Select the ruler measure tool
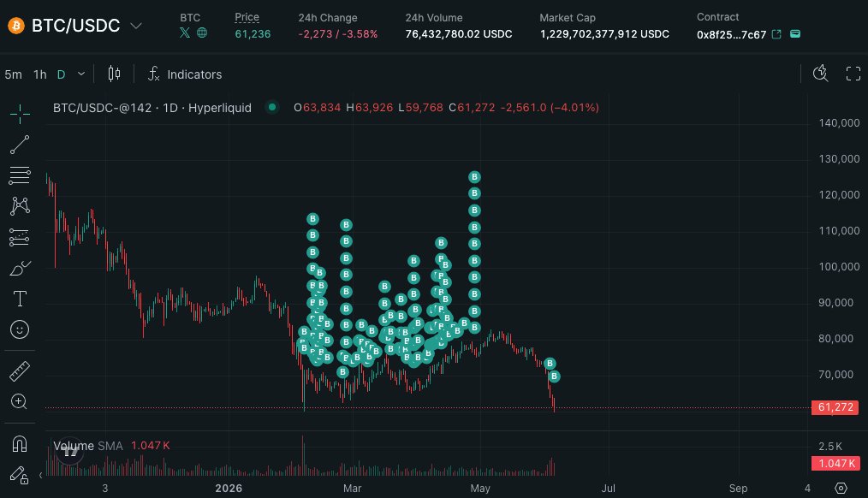868x498 pixels. (20, 371)
